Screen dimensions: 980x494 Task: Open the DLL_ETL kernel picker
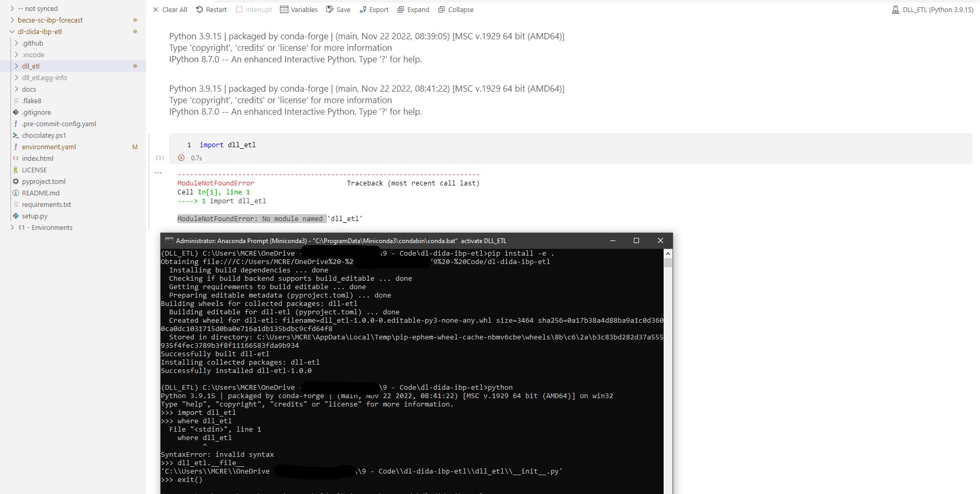(x=933, y=9)
